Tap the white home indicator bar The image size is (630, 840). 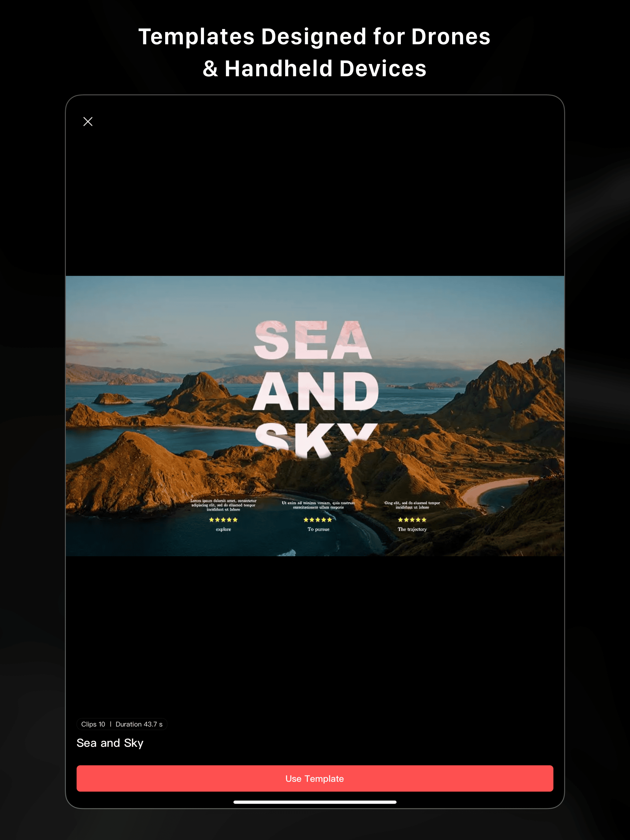(315, 802)
